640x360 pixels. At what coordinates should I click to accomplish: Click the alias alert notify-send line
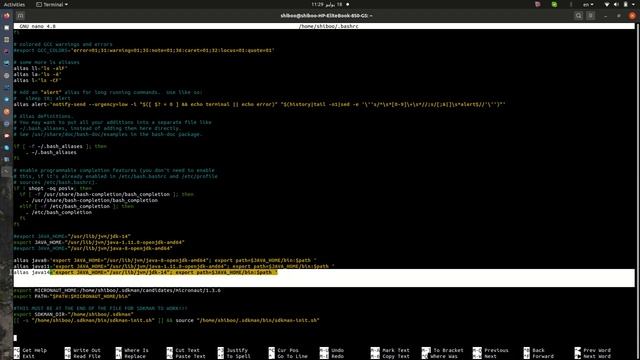260,104
